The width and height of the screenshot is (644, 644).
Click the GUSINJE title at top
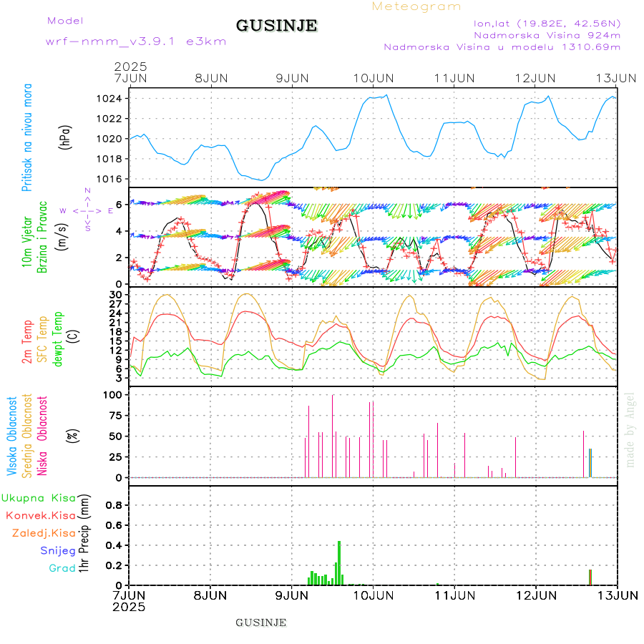(x=276, y=26)
